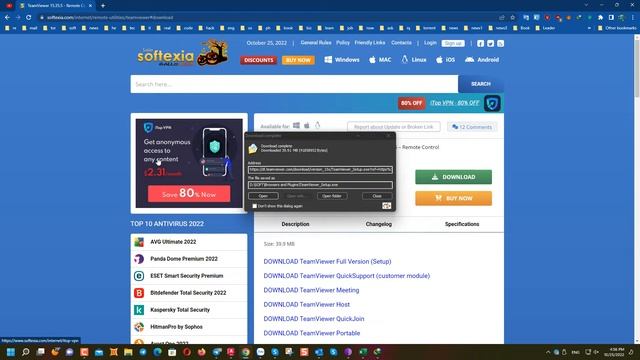Open Bitdefender Total Security 2022 entry
Image resolution: width=640 pixels, height=360 pixels.
click(x=189, y=293)
